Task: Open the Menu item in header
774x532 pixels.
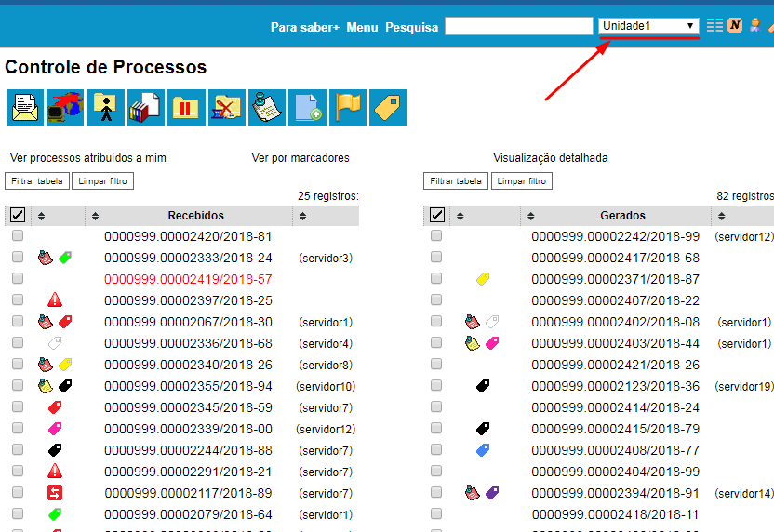Action: pos(362,27)
